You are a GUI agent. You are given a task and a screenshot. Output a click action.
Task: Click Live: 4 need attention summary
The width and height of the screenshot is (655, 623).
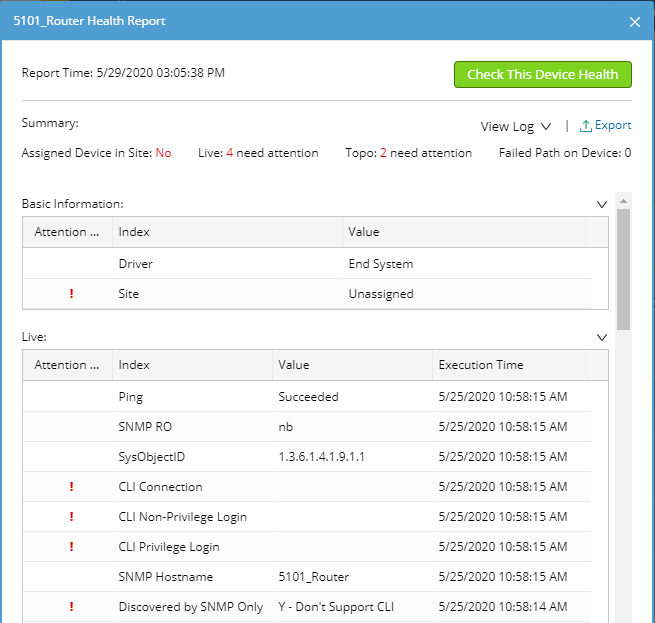click(258, 153)
